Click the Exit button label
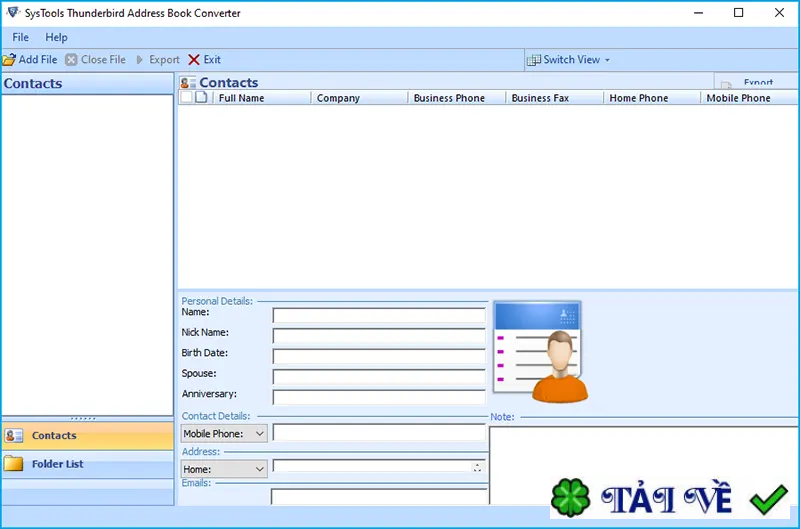The height and width of the screenshot is (529, 800). 212,60
